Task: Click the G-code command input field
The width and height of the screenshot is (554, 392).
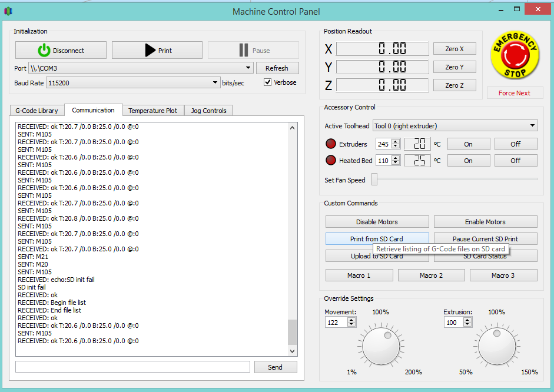Action: point(132,367)
